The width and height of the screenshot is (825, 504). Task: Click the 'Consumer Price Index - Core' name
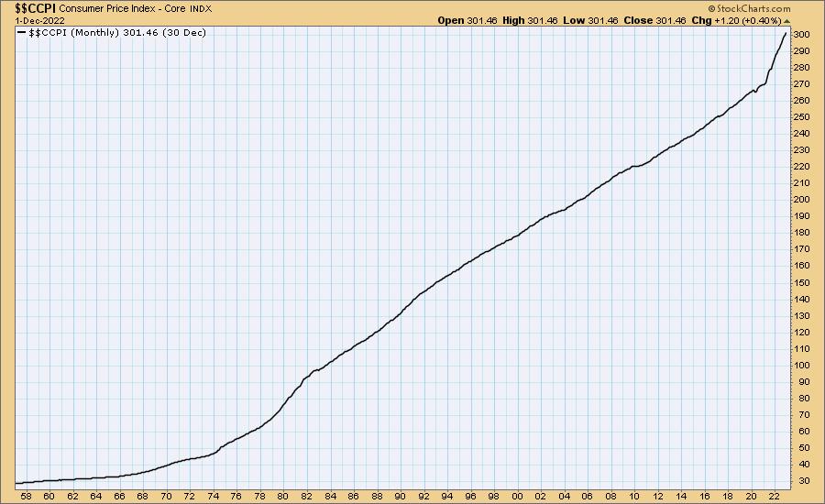coord(122,9)
